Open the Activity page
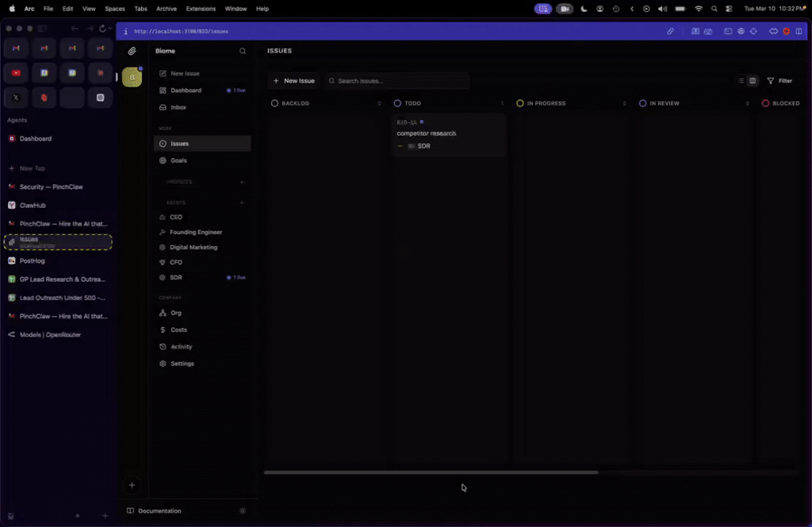This screenshot has height=527, width=812. 202,347
